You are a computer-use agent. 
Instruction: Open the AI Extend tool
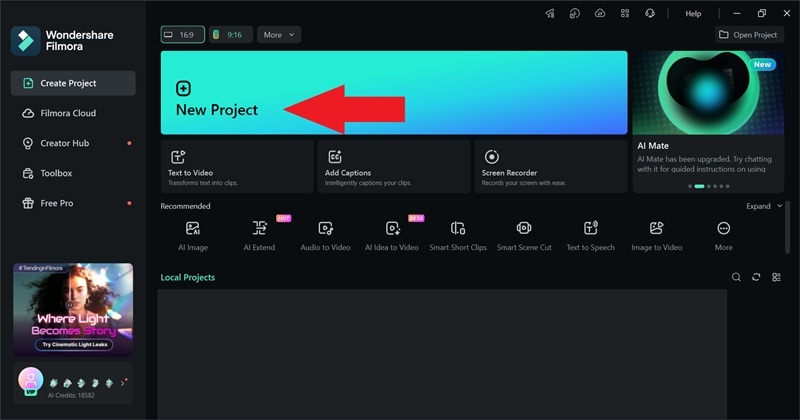pos(259,236)
